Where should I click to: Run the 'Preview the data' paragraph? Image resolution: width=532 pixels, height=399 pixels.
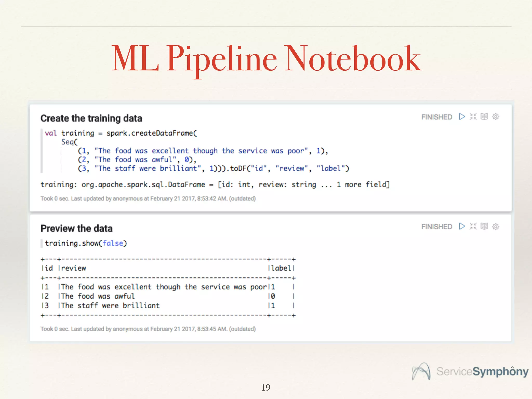[x=462, y=226]
